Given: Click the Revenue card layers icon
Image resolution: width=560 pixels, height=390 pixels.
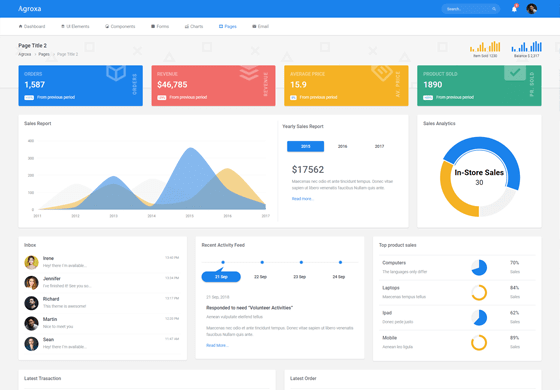Looking at the screenshot, I should 249,73.
